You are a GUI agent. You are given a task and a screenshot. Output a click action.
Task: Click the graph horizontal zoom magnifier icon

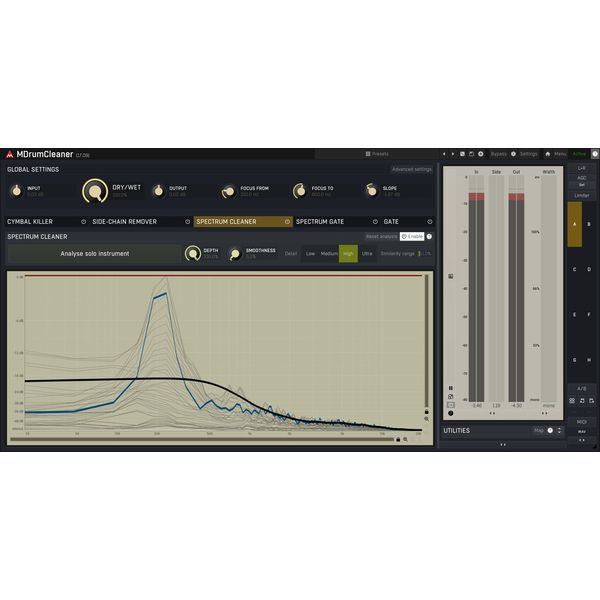point(405,440)
